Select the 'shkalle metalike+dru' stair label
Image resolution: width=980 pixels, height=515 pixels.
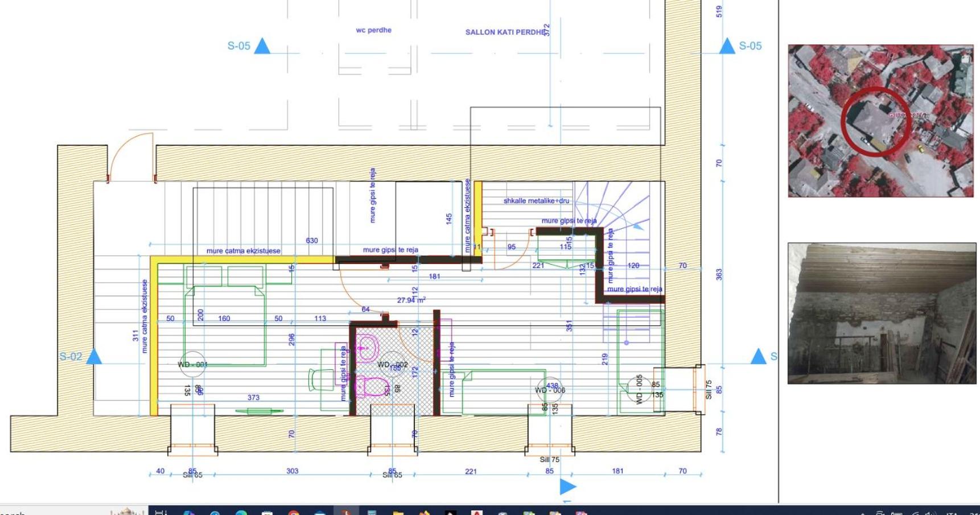click(536, 201)
